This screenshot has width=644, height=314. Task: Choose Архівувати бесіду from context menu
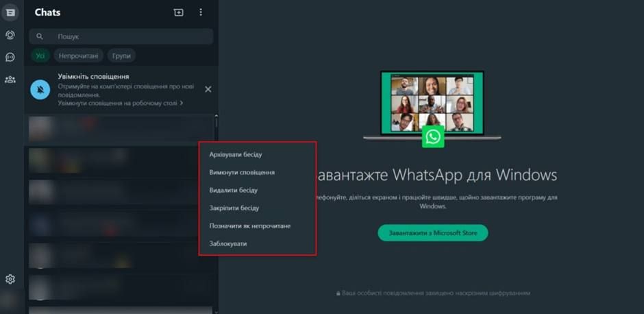pyautogui.click(x=235, y=154)
